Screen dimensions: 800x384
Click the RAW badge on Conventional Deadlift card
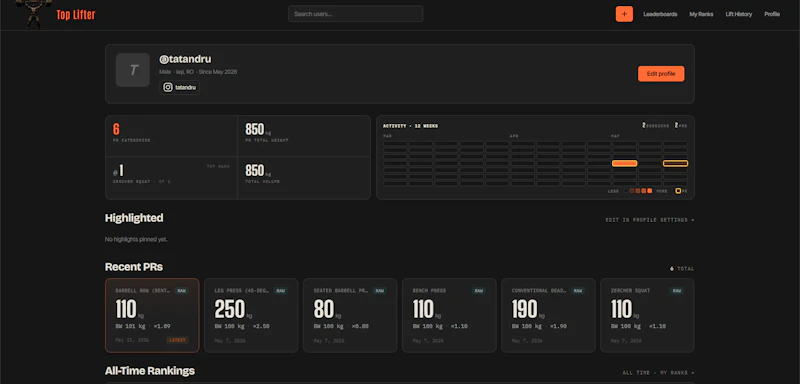click(578, 291)
